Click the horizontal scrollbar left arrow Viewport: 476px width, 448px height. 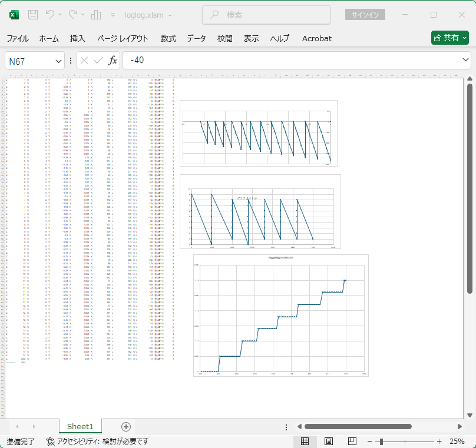[x=299, y=426]
